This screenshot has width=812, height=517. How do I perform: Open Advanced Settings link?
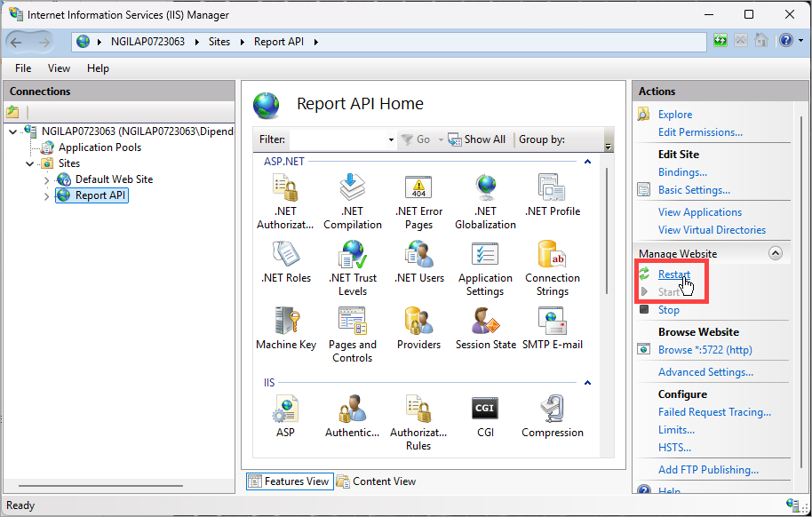[x=705, y=372]
